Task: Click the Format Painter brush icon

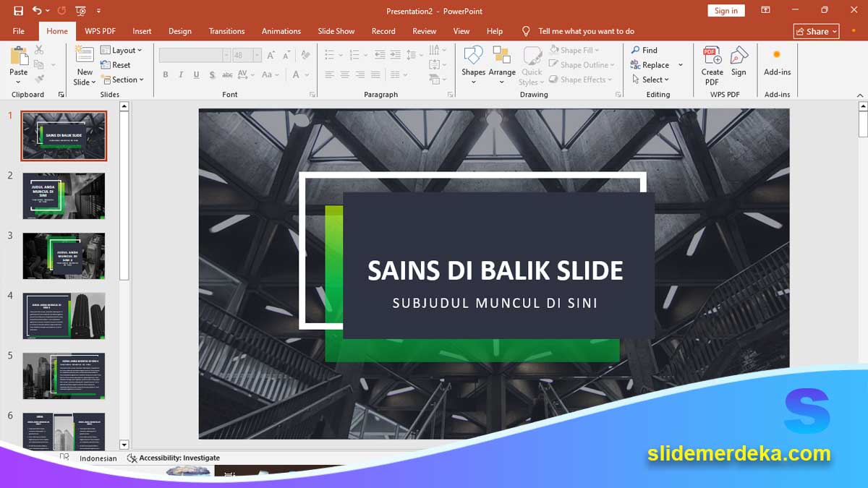Action: (39, 79)
